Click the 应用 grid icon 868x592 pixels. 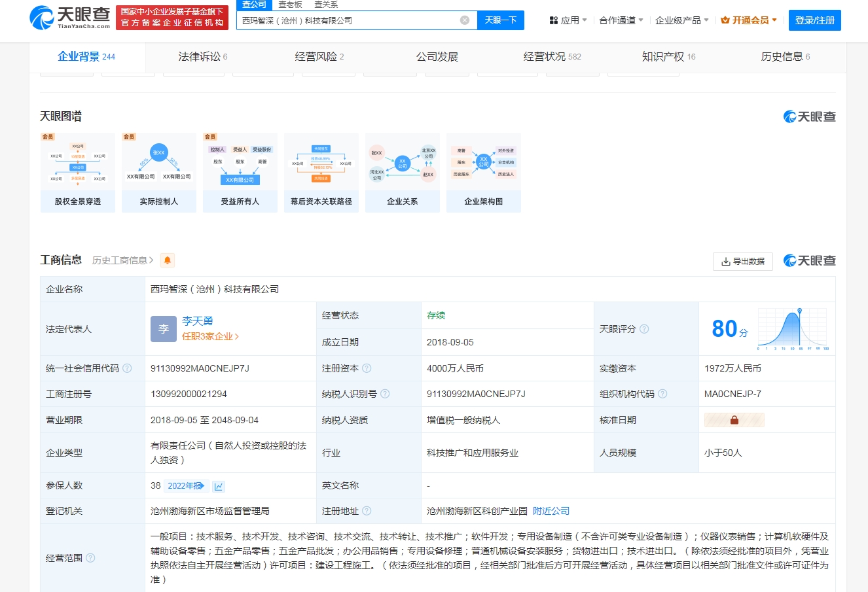point(554,20)
